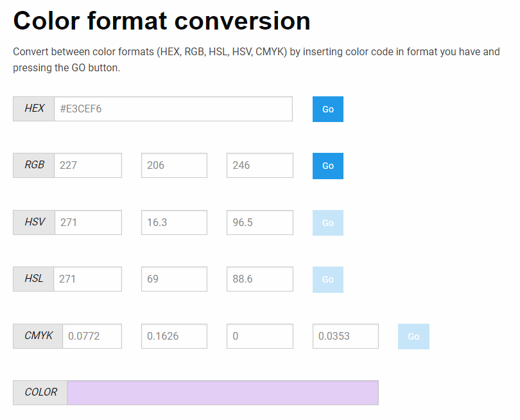
Task: Click the RGB red field showing 227
Action: pyautogui.click(x=88, y=165)
